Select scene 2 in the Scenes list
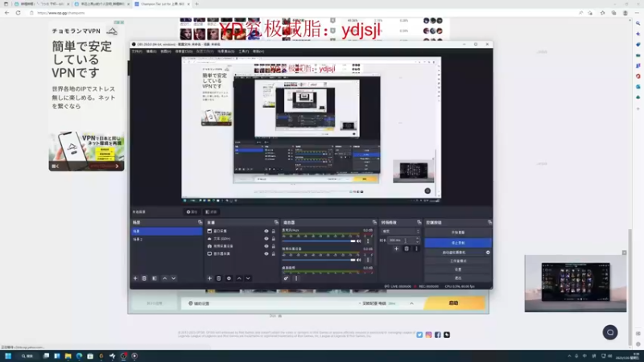Viewport: 644px width, 362px height. (x=167, y=239)
